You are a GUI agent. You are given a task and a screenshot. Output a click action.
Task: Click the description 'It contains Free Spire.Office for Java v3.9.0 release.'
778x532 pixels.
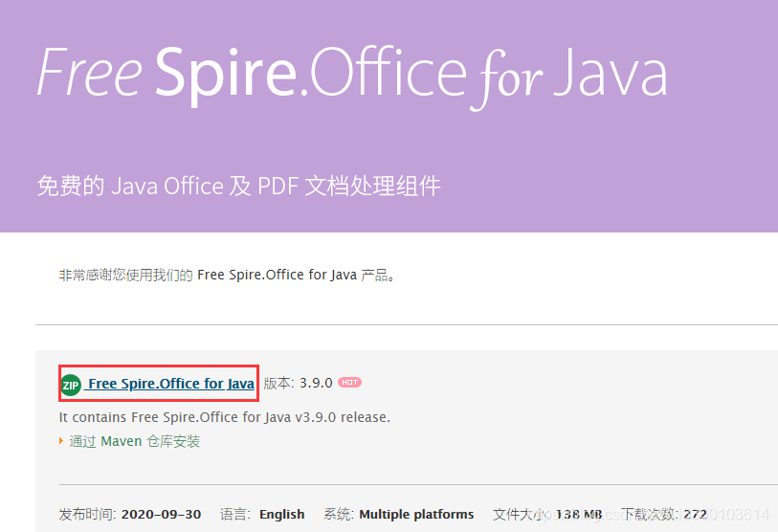[225, 417]
